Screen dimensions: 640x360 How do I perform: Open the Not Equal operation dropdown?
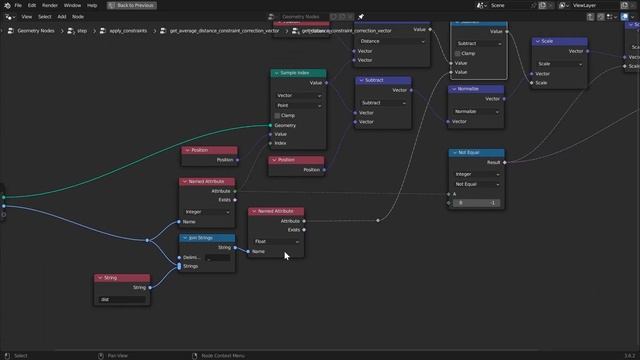477,184
